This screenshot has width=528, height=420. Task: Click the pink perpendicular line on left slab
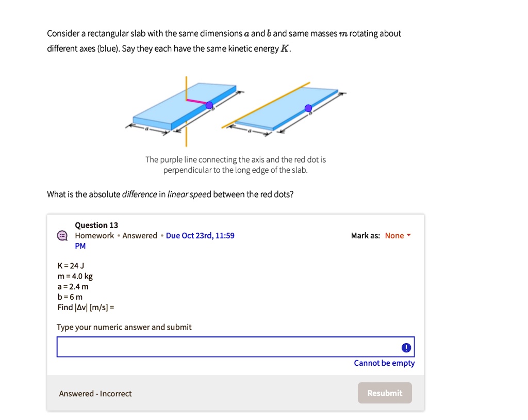pyautogui.click(x=196, y=101)
